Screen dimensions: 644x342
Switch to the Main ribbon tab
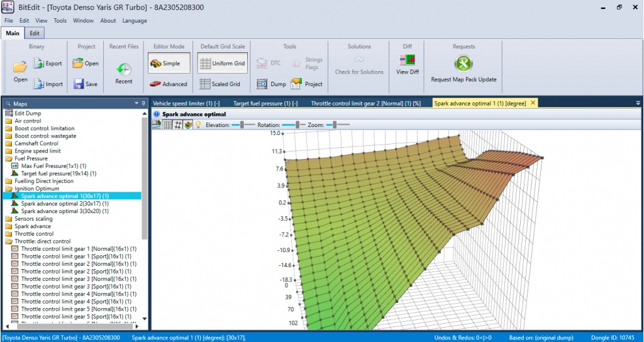coord(13,33)
